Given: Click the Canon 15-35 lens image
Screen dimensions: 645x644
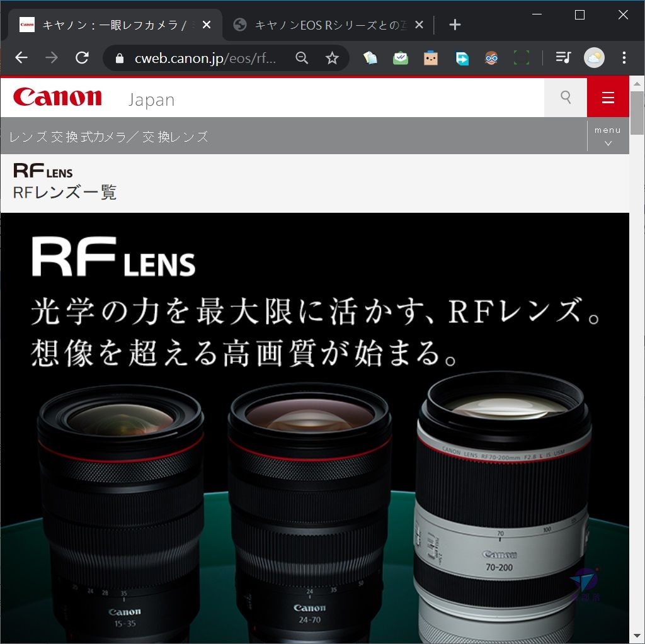Looking at the screenshot, I should 120,514.
